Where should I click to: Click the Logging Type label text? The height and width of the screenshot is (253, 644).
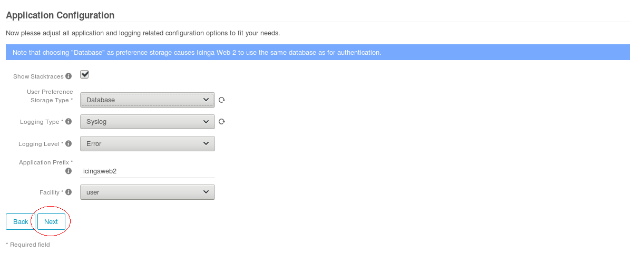39,122
